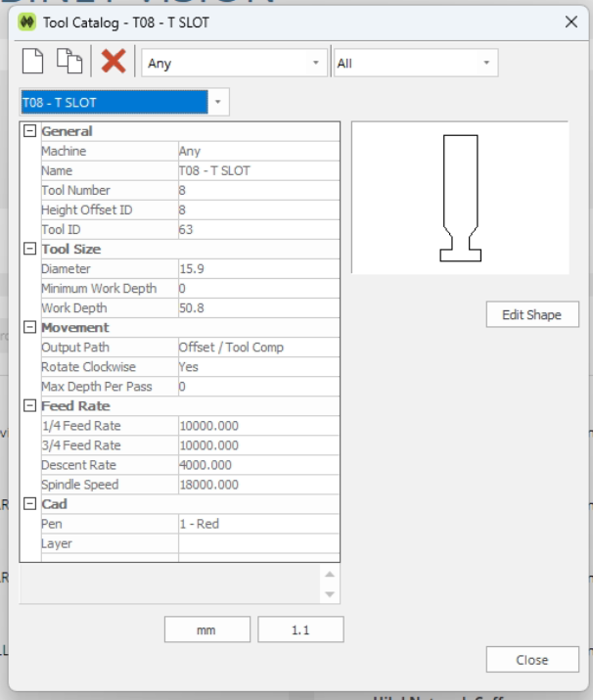Screen dimensions: 593x700
Task: Open the T08 - T SLOT tool selector dropdown
Action: 124,102
